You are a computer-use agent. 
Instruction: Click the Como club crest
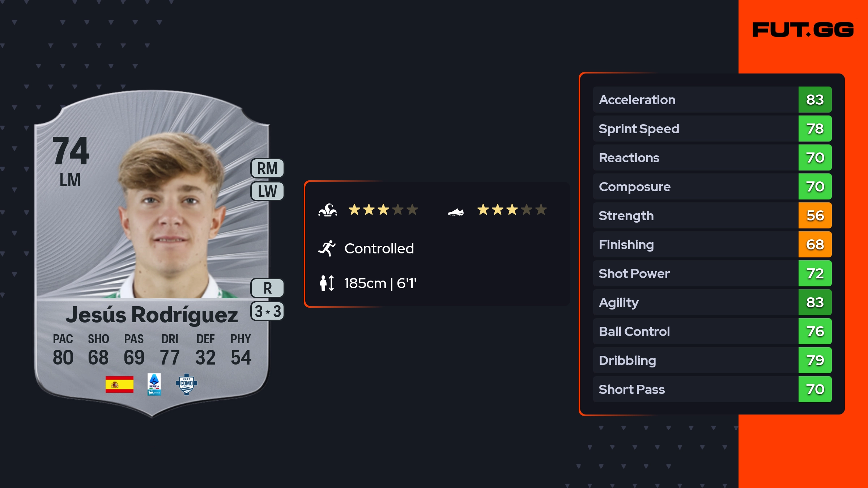(186, 384)
